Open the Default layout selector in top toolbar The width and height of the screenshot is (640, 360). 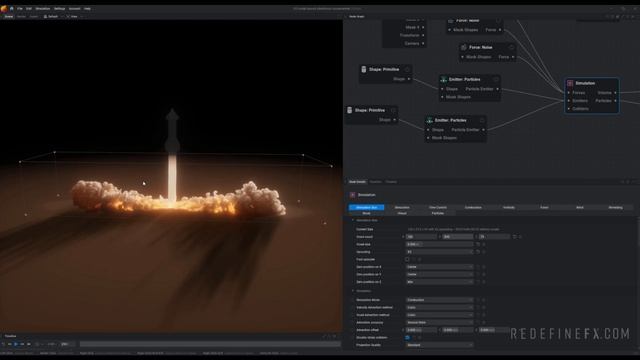(53, 17)
